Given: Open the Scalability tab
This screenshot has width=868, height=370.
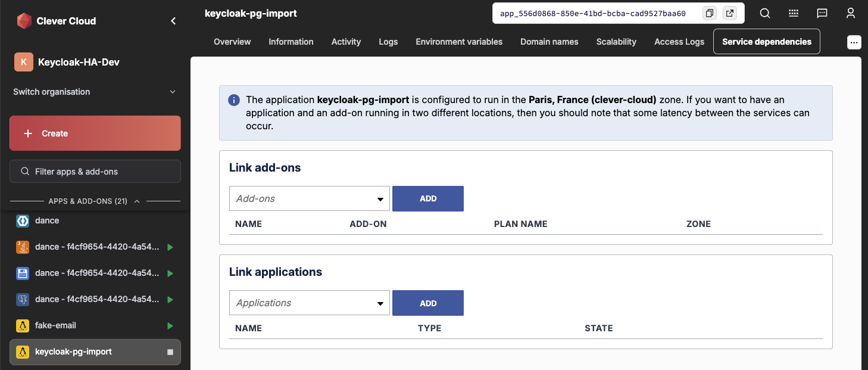Looking at the screenshot, I should coord(616,42).
